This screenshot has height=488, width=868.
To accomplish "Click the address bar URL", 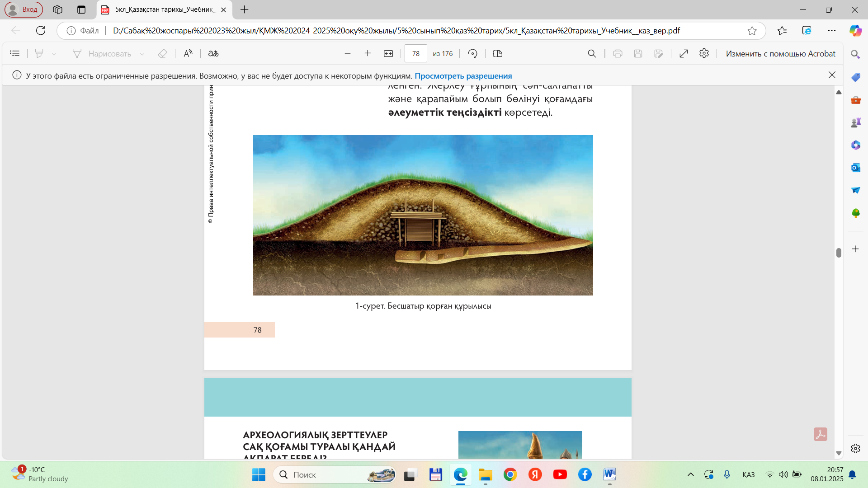I will (396, 30).
